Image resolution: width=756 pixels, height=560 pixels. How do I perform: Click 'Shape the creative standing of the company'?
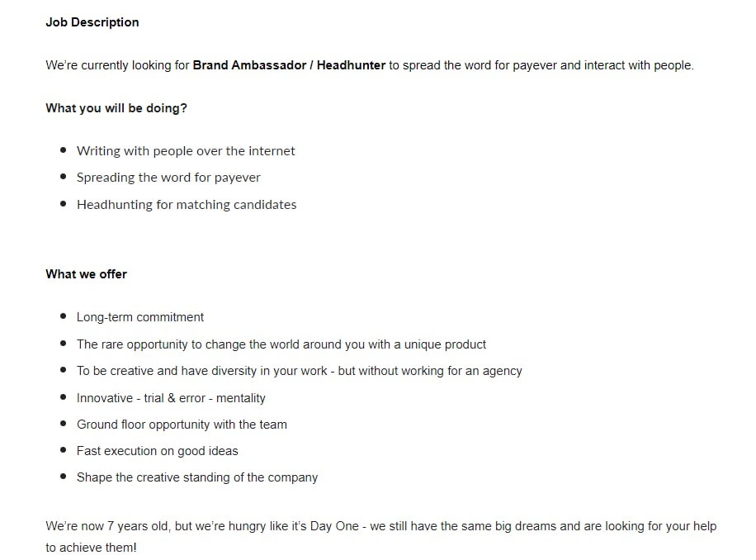pyautogui.click(x=197, y=477)
